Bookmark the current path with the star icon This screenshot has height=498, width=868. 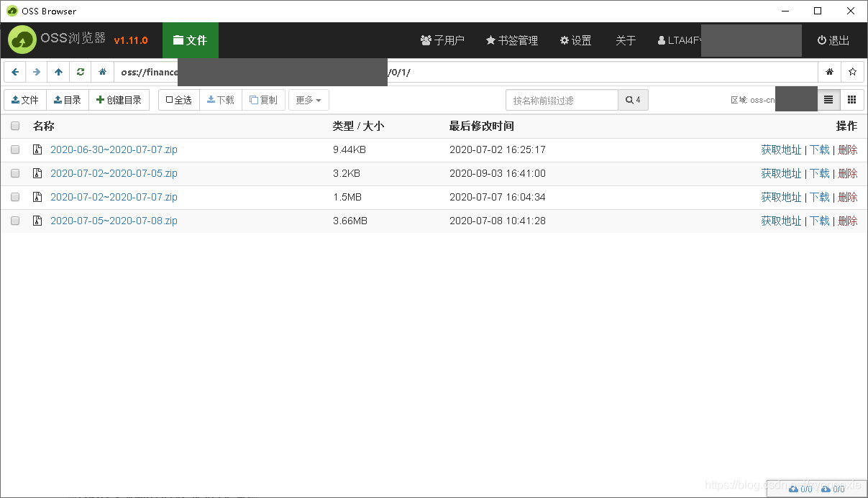[852, 72]
